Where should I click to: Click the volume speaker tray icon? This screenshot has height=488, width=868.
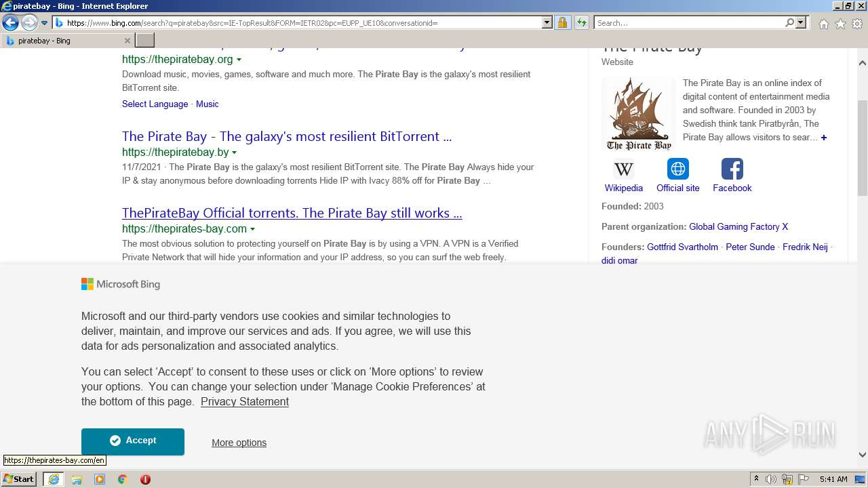[771, 479]
